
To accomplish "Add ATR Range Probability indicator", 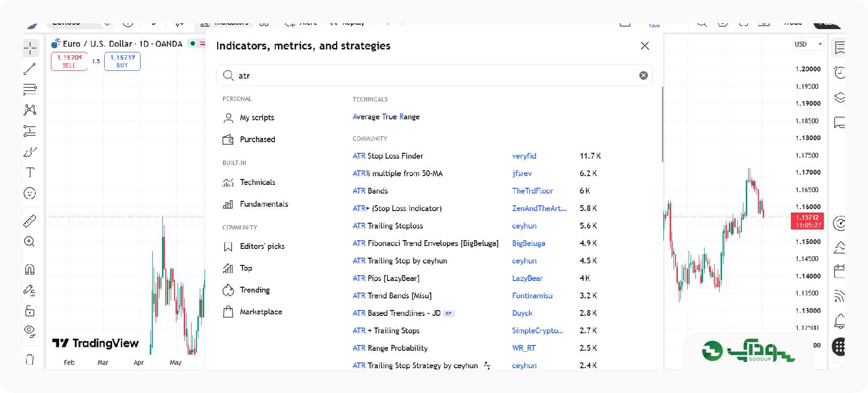I will (390, 348).
